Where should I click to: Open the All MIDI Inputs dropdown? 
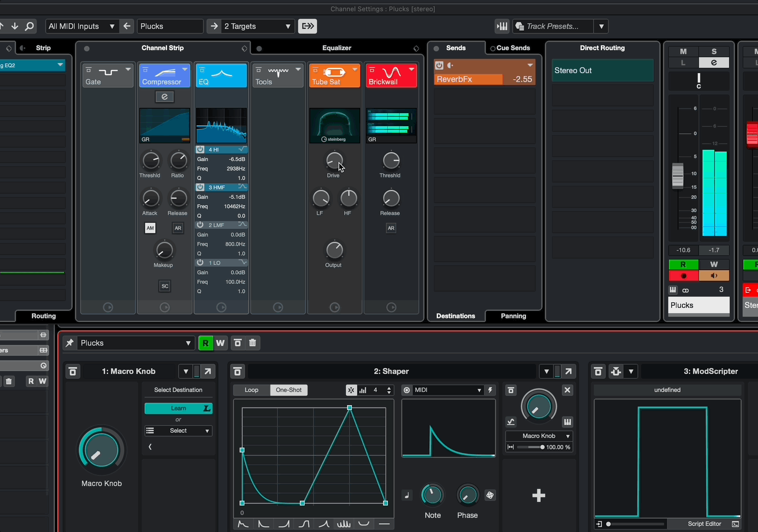[82, 26]
